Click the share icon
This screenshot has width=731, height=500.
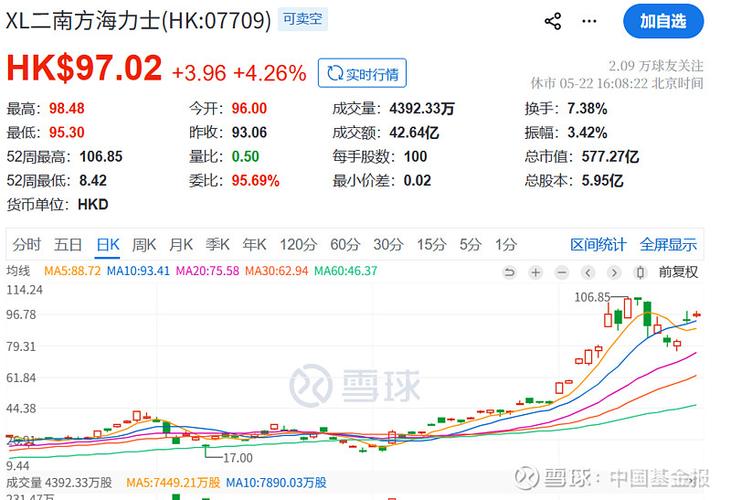coord(552,21)
